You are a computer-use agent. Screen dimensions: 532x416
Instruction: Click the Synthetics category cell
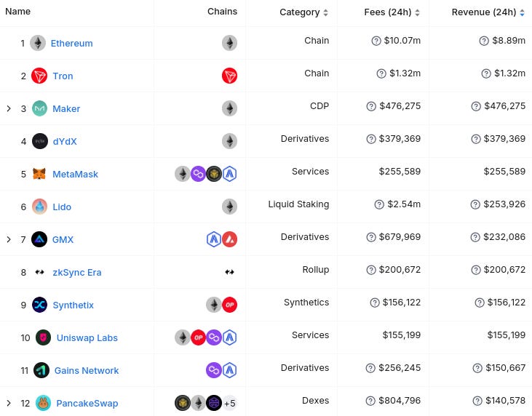[306, 303]
